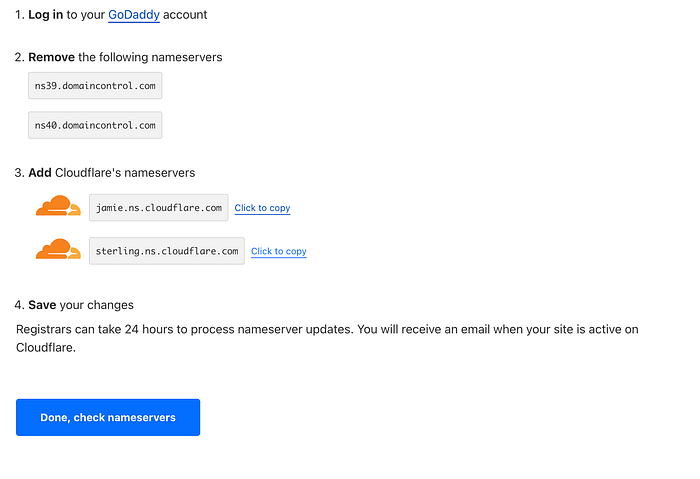Click the your changes text in step 4
The height and width of the screenshot is (479, 700).
point(97,305)
